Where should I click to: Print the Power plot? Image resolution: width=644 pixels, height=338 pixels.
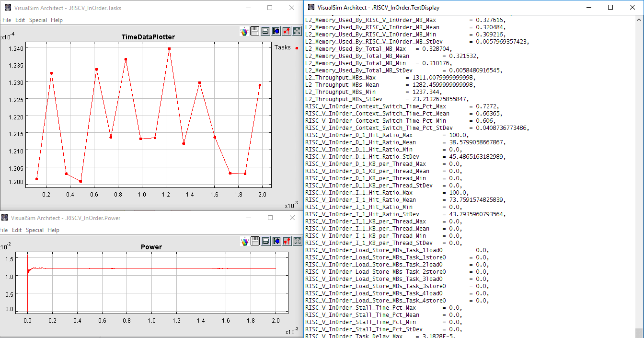click(x=265, y=241)
